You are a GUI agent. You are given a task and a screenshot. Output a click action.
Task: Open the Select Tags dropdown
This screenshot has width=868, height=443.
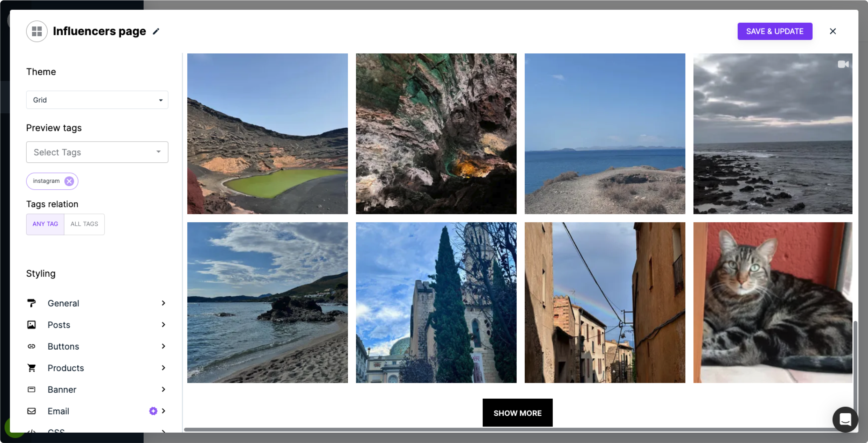tap(97, 152)
